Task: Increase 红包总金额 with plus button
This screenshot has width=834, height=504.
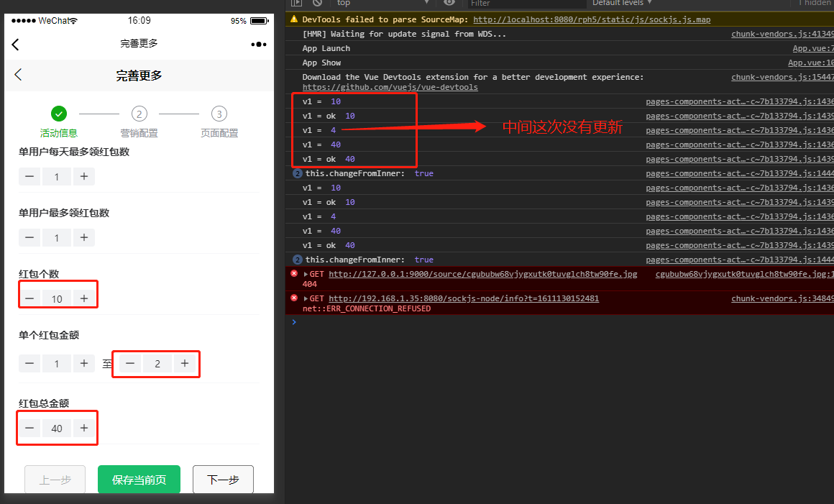Action: coord(84,429)
